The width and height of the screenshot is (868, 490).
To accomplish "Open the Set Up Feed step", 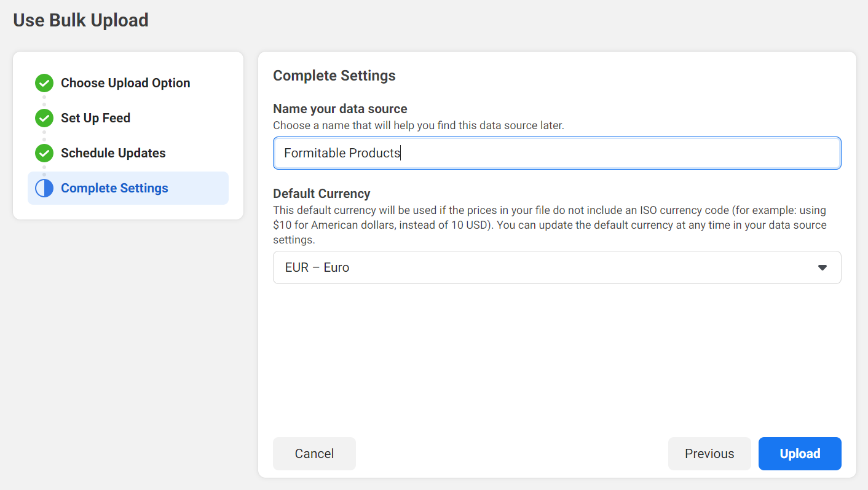I will pos(95,118).
